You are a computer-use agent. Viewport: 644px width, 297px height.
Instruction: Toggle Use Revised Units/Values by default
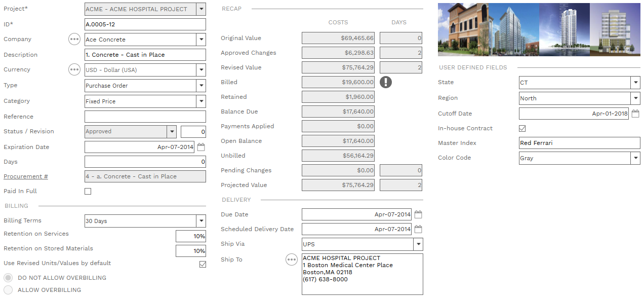203,264
